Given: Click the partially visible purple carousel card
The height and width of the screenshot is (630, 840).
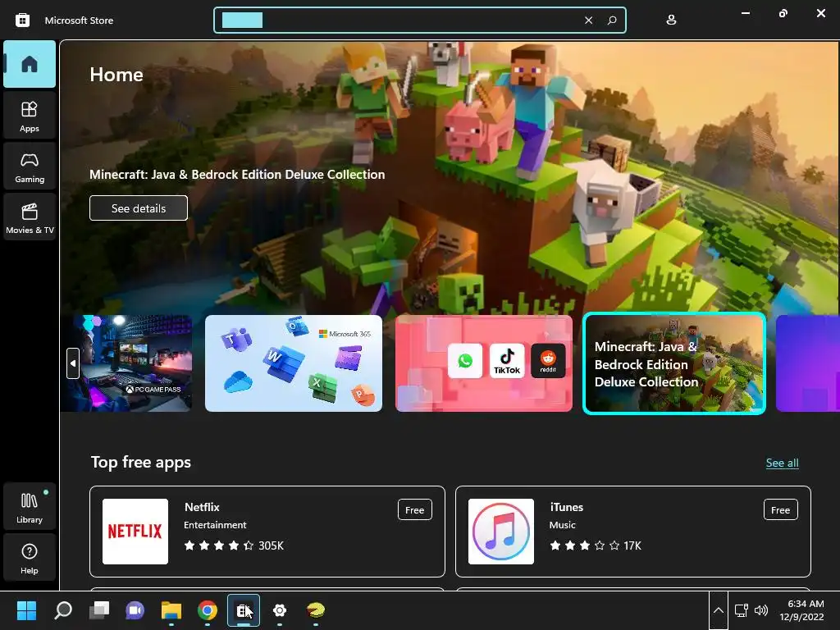Looking at the screenshot, I should [x=808, y=363].
